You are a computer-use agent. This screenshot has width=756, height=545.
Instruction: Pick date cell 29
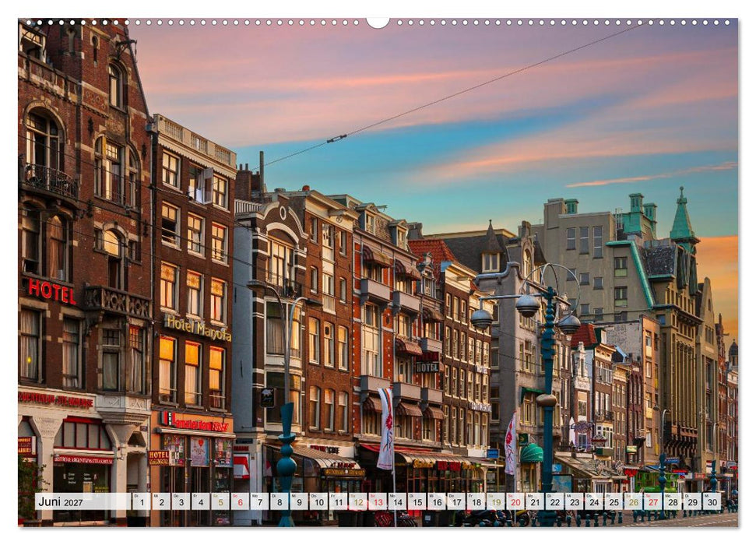[693, 501]
